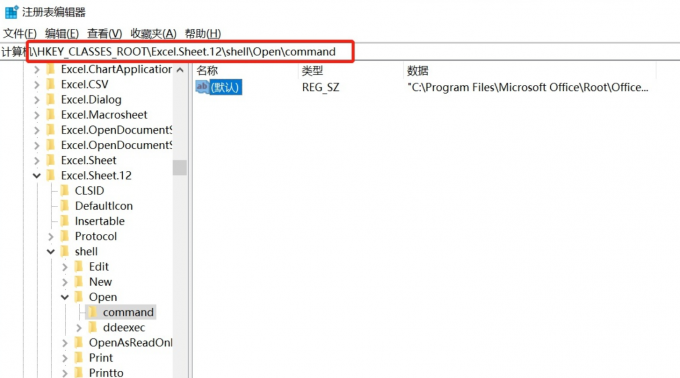The image size is (680, 378).
Task: Select the Insertable key label
Action: pos(100,221)
